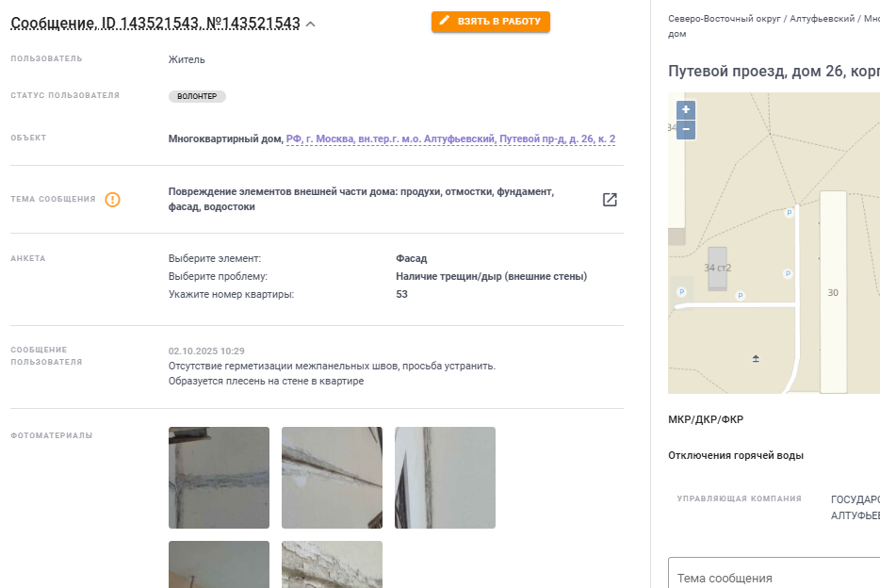Open the third photo thumbnail of the wall edge
Image resolution: width=880 pixels, height=588 pixels.
coord(445,478)
